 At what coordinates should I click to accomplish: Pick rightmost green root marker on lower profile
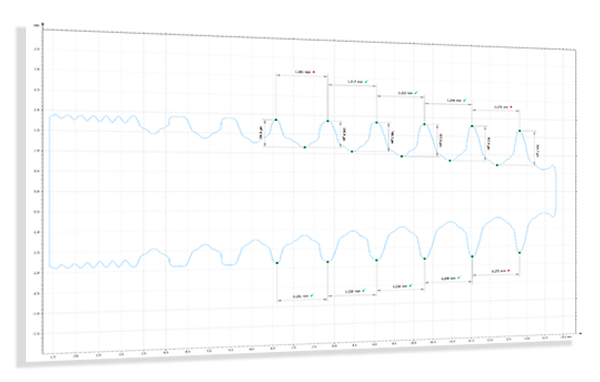519,253
